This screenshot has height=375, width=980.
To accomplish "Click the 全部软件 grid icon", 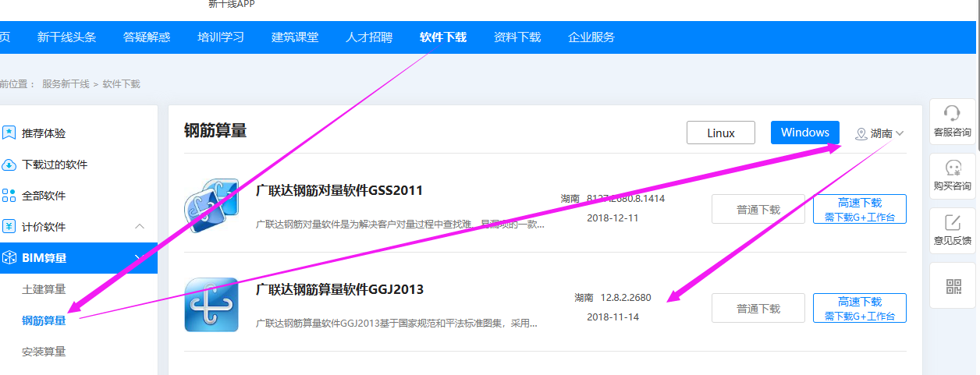I will click(9, 196).
